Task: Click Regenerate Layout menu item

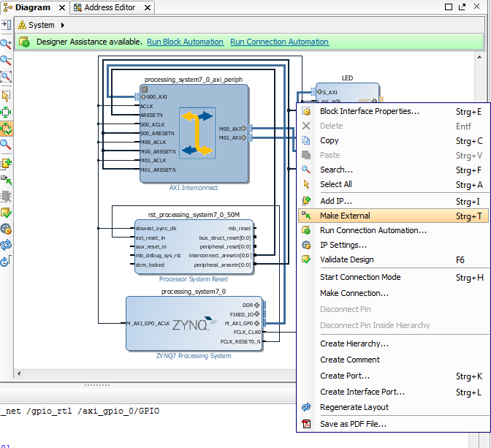Action: click(x=393, y=407)
